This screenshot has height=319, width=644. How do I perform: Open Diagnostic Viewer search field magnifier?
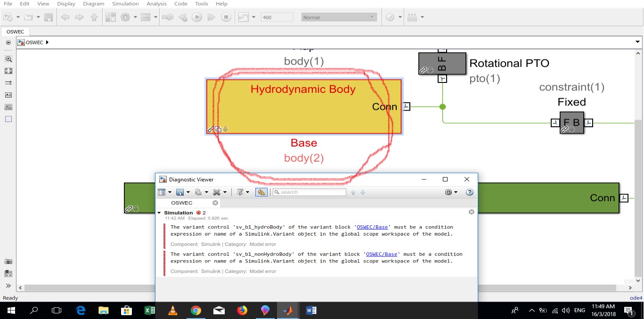(x=277, y=192)
